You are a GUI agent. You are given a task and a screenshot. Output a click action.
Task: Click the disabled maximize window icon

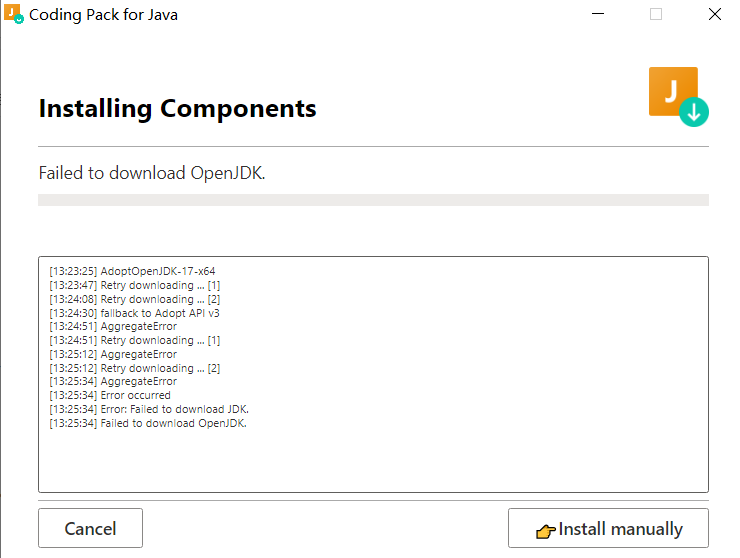coord(656,14)
